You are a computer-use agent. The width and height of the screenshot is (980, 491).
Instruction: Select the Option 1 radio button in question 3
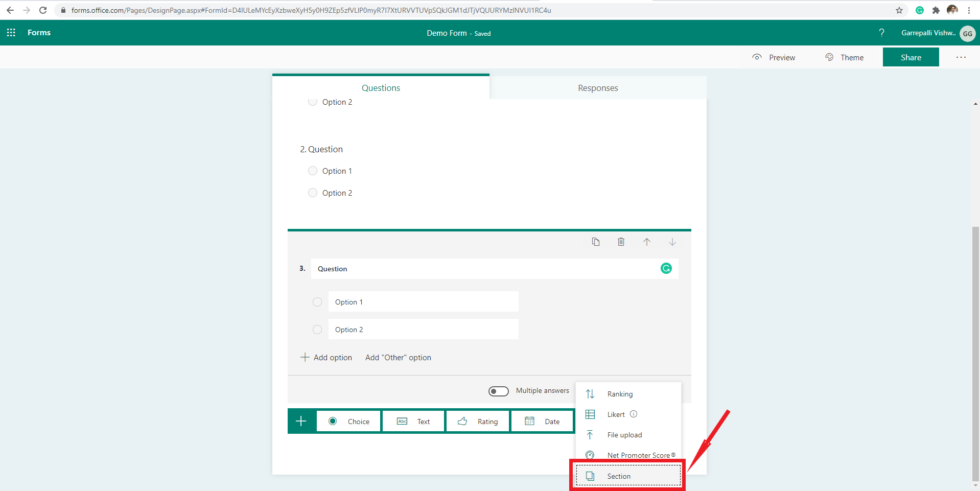pyautogui.click(x=317, y=301)
